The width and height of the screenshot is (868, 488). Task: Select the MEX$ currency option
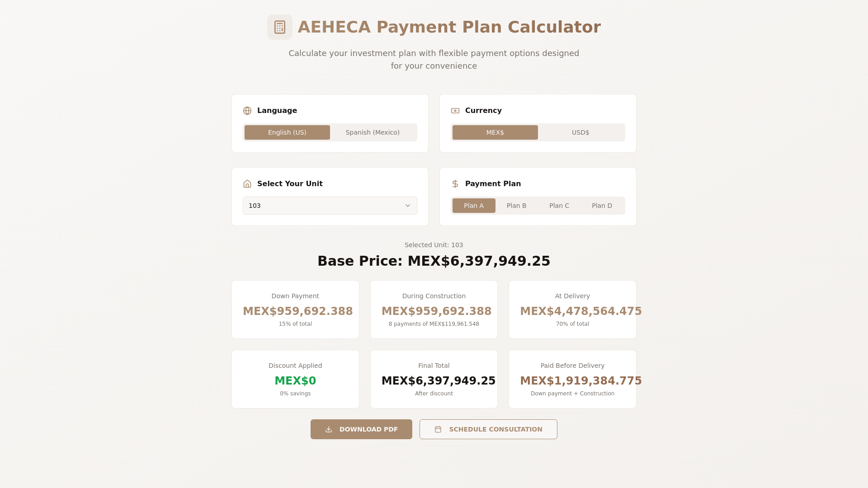click(495, 132)
